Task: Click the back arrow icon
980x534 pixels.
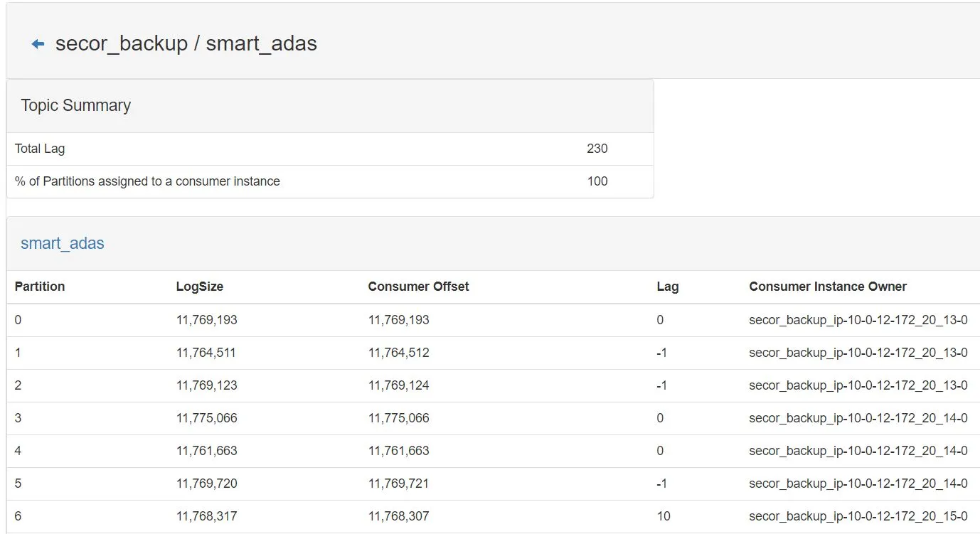Action: 38,44
